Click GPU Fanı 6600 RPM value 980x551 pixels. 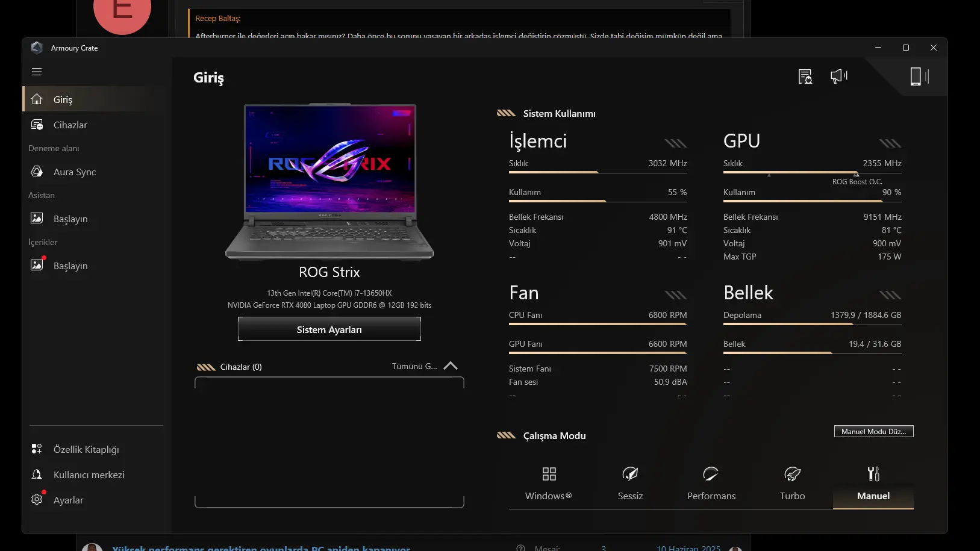[x=667, y=344]
